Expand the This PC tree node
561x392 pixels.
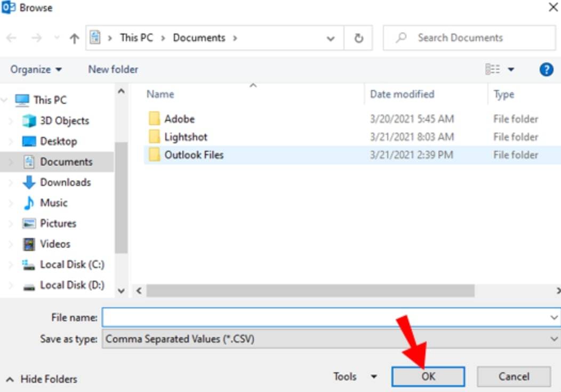pos(4,100)
